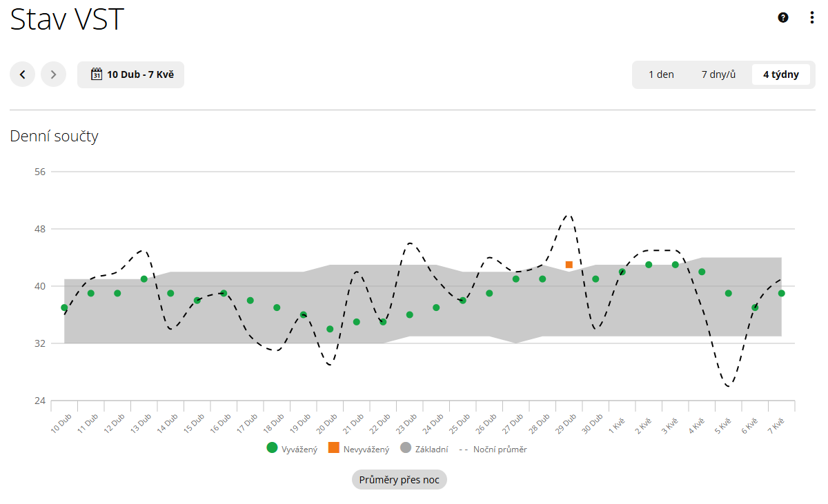Click the 13 Dub x-axis date label

click(140, 423)
